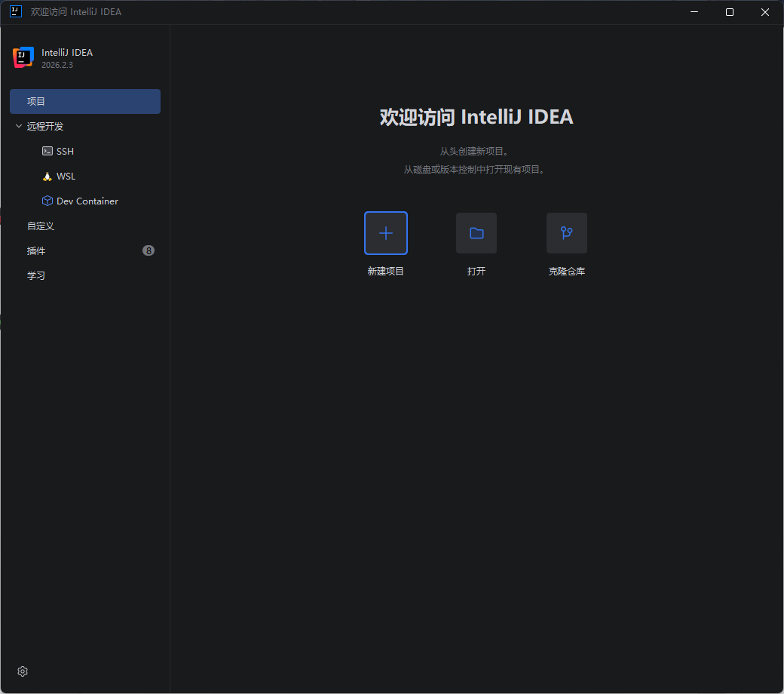
Task: Minimize the IntelliJ IDEA window
Action: [694, 12]
